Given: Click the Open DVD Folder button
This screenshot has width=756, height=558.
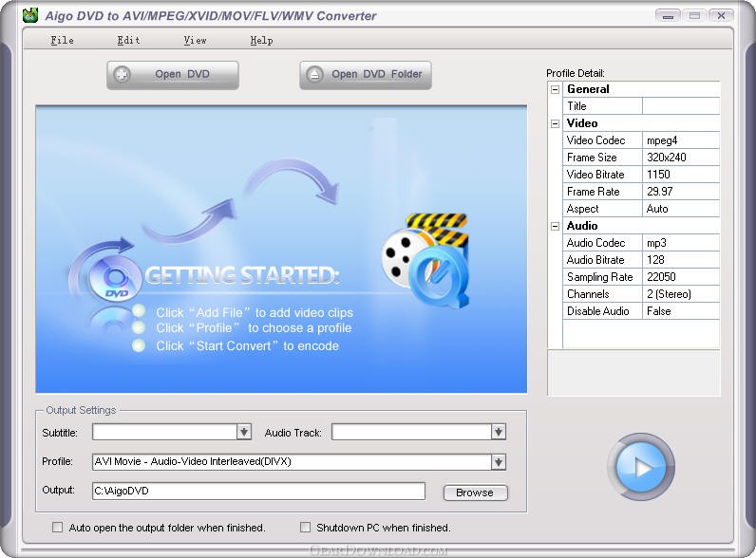Looking at the screenshot, I should [366, 75].
